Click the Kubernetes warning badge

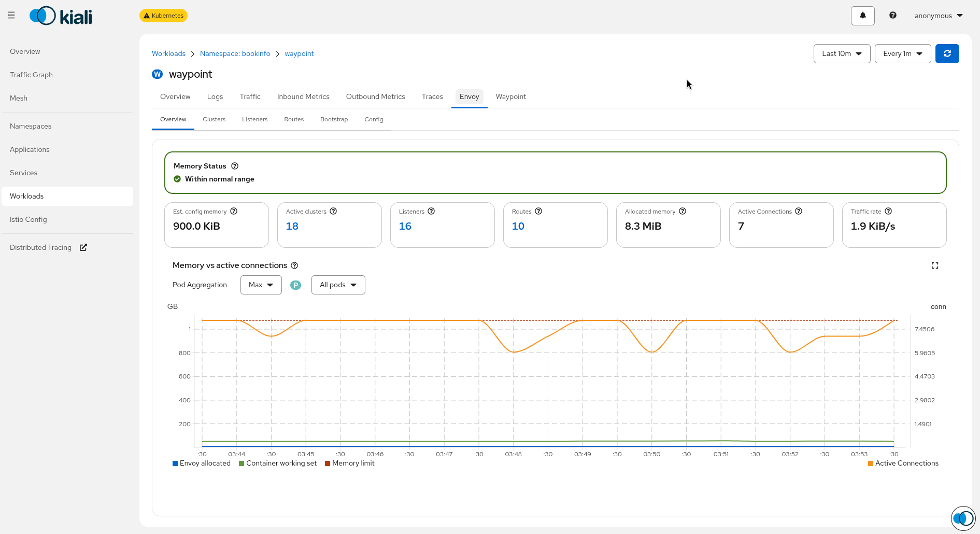click(x=163, y=16)
